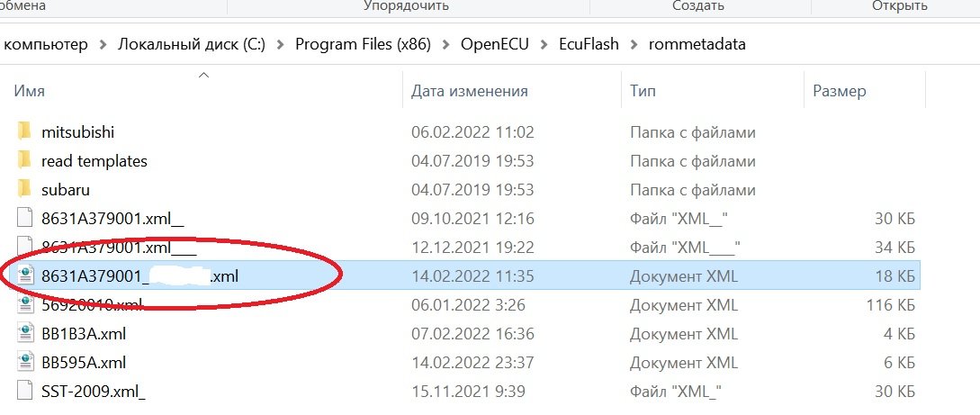Open the Создать ribbon group

[698, 6]
